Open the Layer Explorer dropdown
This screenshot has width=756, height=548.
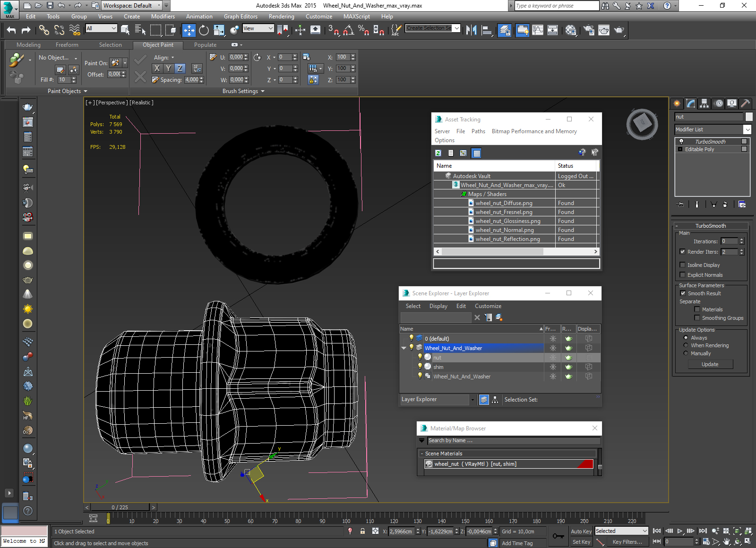coord(472,400)
